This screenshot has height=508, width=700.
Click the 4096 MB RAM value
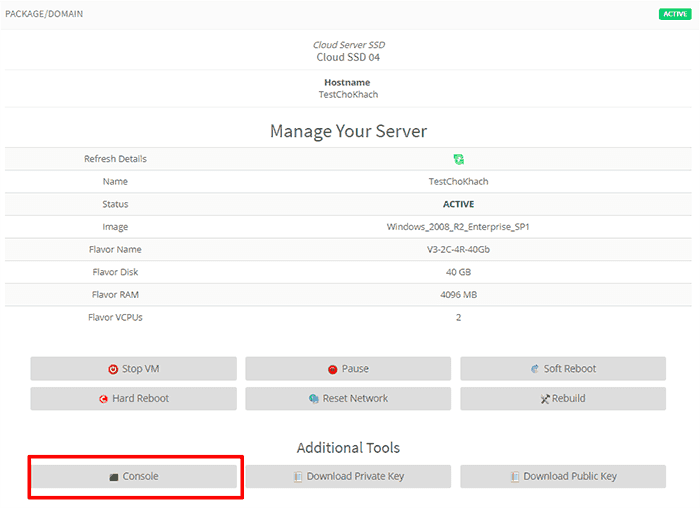(458, 295)
